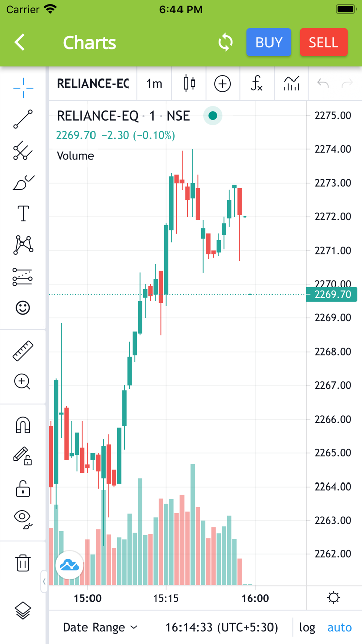Choose the pitchfork drawing tool
Image resolution: width=362 pixels, height=644 pixels.
23,151
